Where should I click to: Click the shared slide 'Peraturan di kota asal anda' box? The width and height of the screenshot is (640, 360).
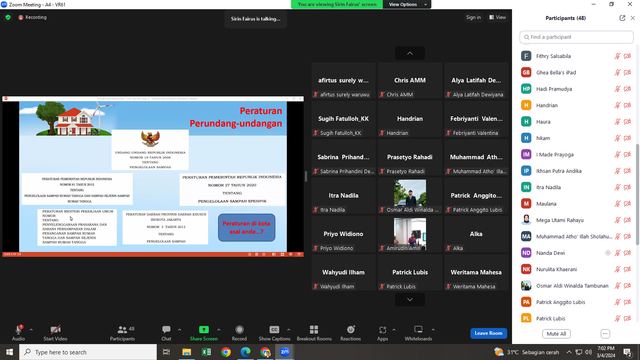pyautogui.click(x=247, y=228)
